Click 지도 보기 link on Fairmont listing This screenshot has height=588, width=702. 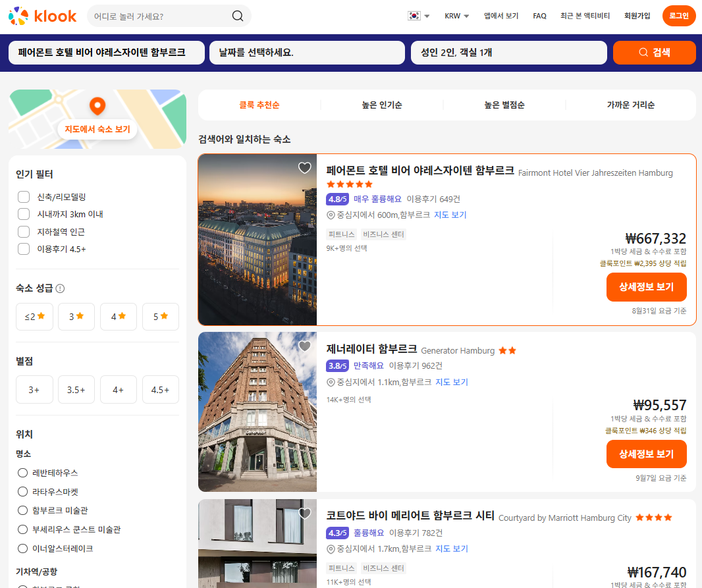pos(450,215)
